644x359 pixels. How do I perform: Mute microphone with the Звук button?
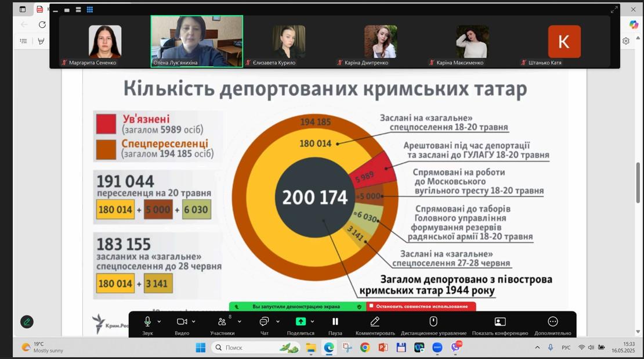(x=147, y=325)
